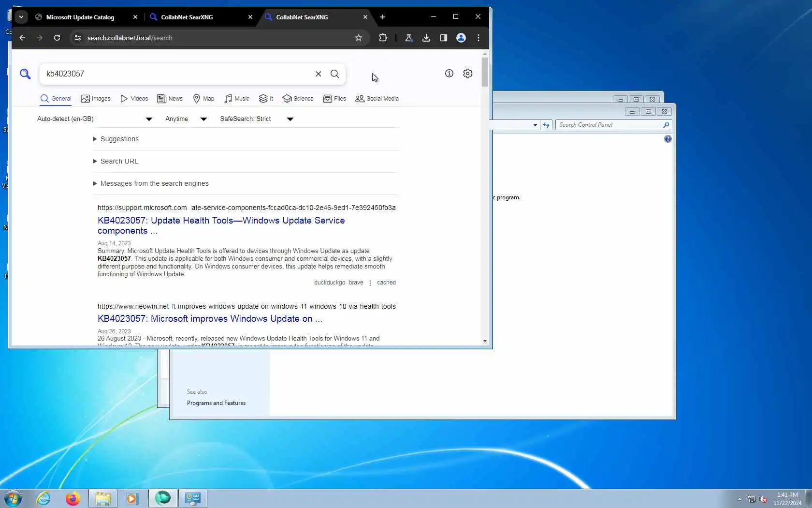
Task: Launch Firefox from the taskbar
Action: pos(72,498)
